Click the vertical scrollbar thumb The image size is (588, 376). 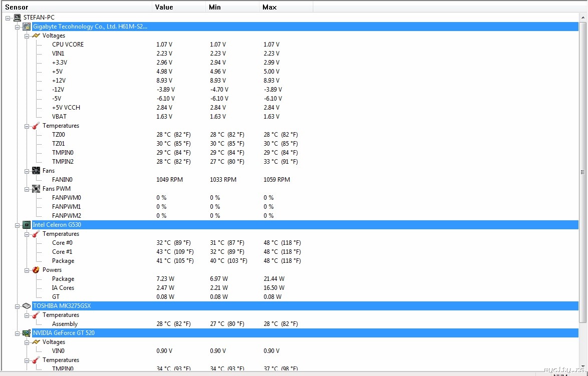coord(582,172)
